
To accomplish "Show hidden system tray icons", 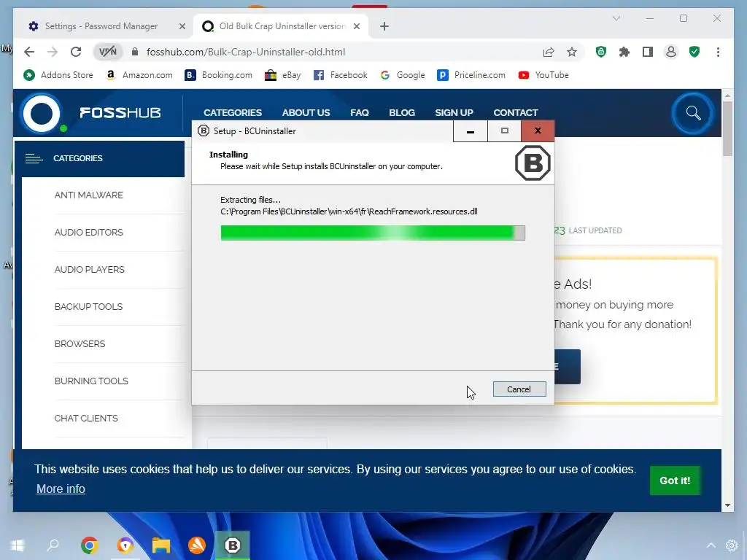I will point(711,545).
